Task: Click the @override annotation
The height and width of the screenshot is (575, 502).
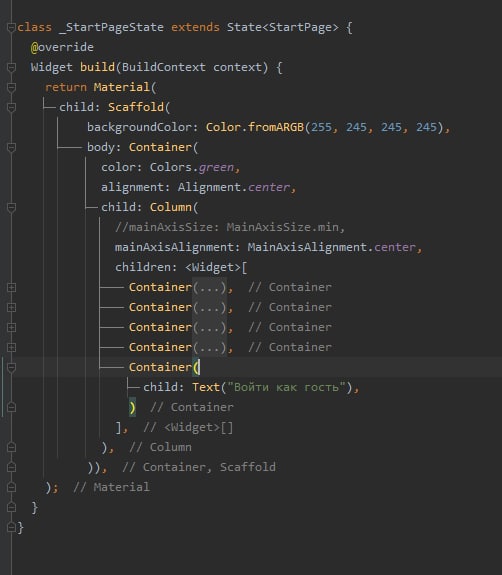Action: pos(62,47)
